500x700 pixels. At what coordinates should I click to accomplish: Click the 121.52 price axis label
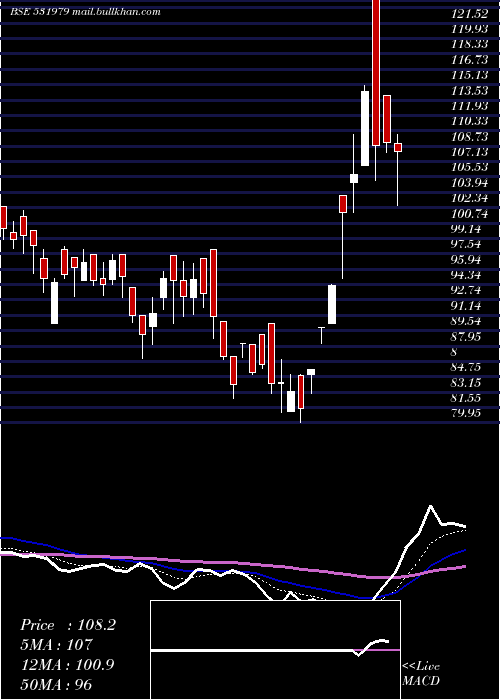coord(470,14)
